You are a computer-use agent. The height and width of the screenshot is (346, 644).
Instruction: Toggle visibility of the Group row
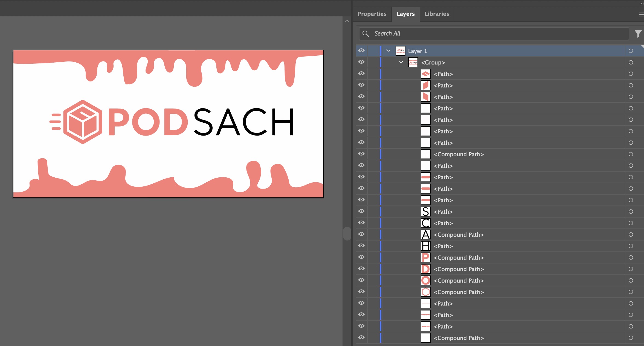[x=361, y=62]
